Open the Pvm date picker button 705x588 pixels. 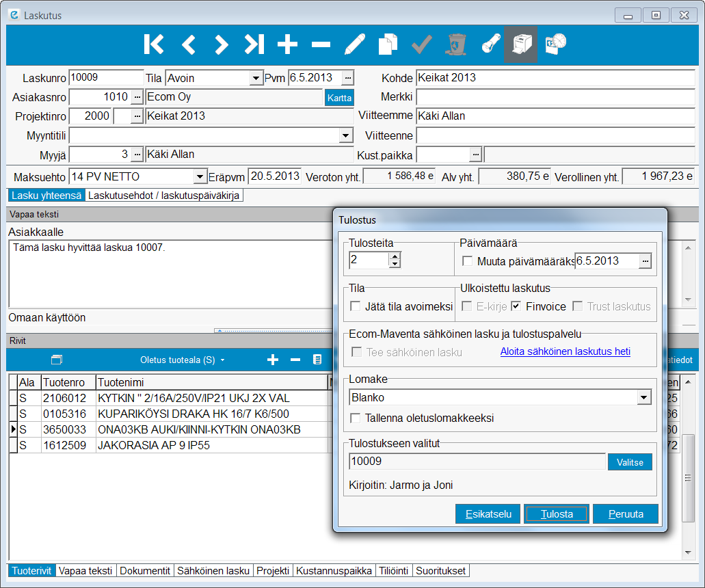(x=347, y=78)
